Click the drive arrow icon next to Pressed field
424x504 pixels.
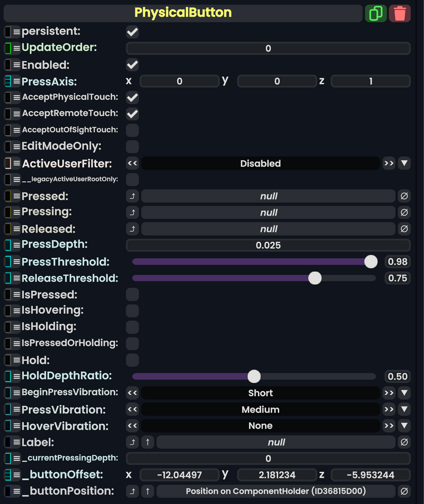click(132, 196)
